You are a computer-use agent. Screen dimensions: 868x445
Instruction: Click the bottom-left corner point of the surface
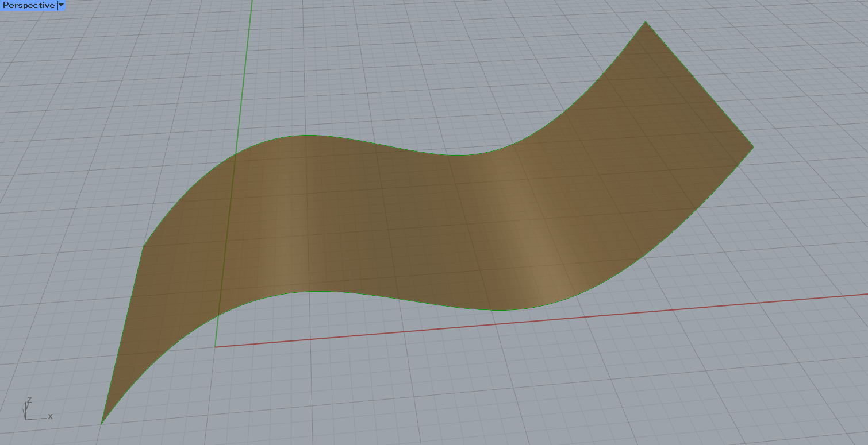102,424
